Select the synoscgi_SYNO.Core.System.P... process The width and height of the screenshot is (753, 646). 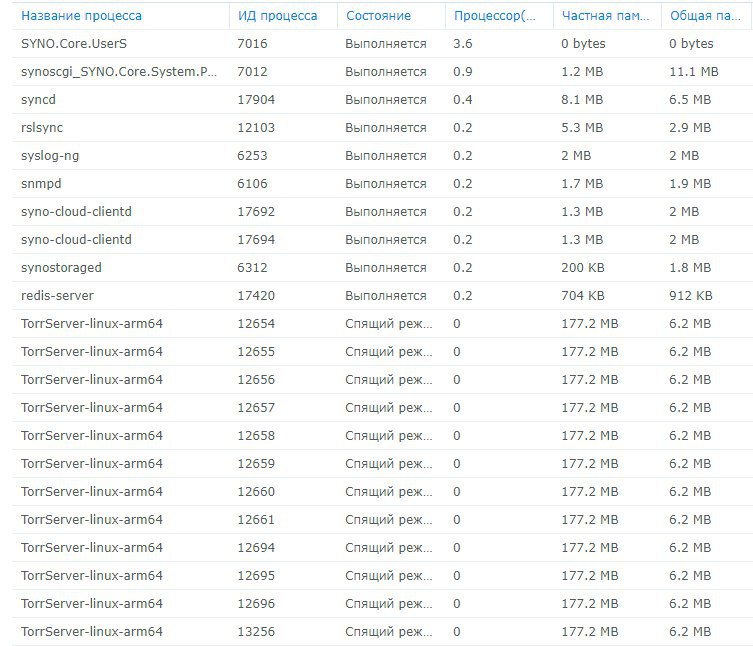click(x=119, y=72)
